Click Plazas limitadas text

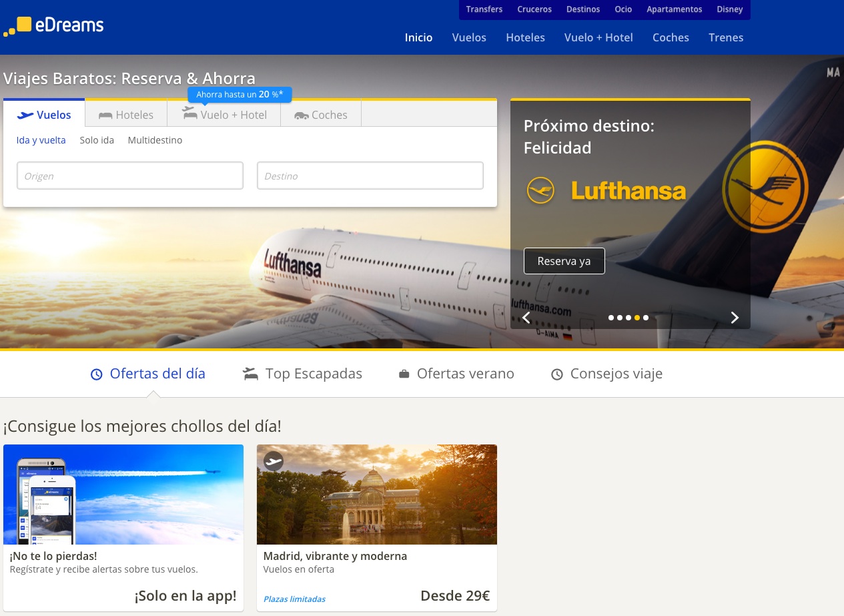pos(294,599)
